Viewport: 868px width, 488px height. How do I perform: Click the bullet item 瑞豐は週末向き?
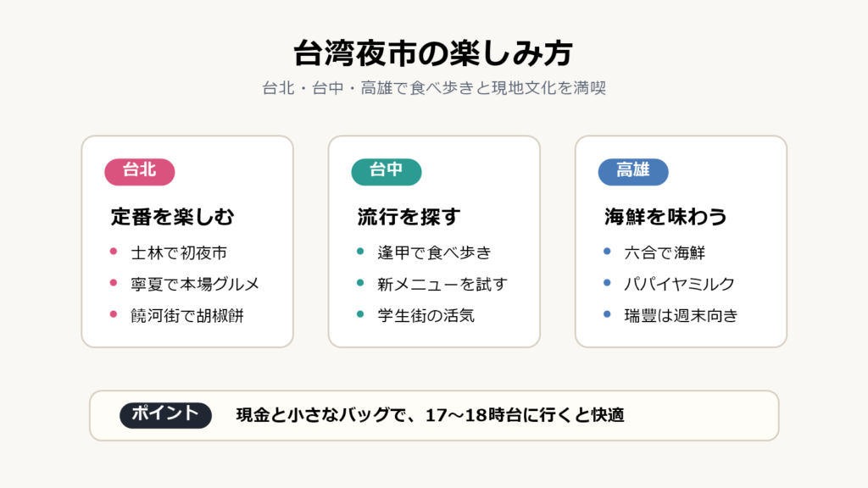[x=682, y=316]
